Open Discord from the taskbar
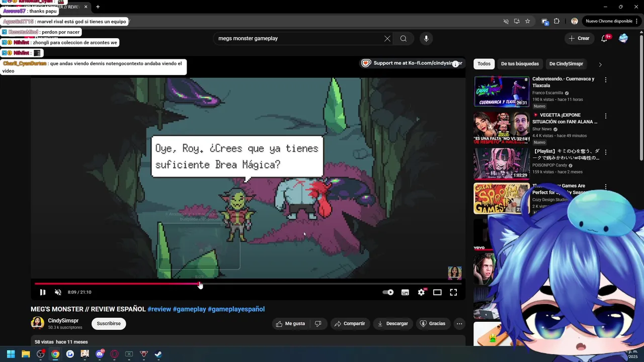Viewport: 644px width, 362px height. (100, 354)
